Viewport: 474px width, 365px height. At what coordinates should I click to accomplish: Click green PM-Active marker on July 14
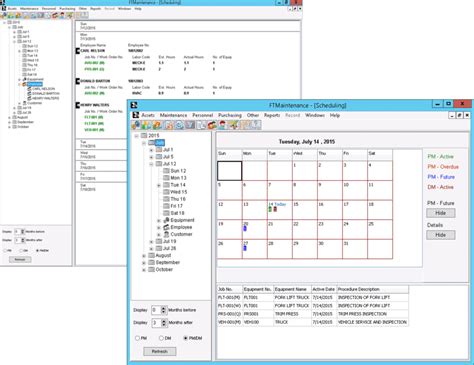coord(270,209)
